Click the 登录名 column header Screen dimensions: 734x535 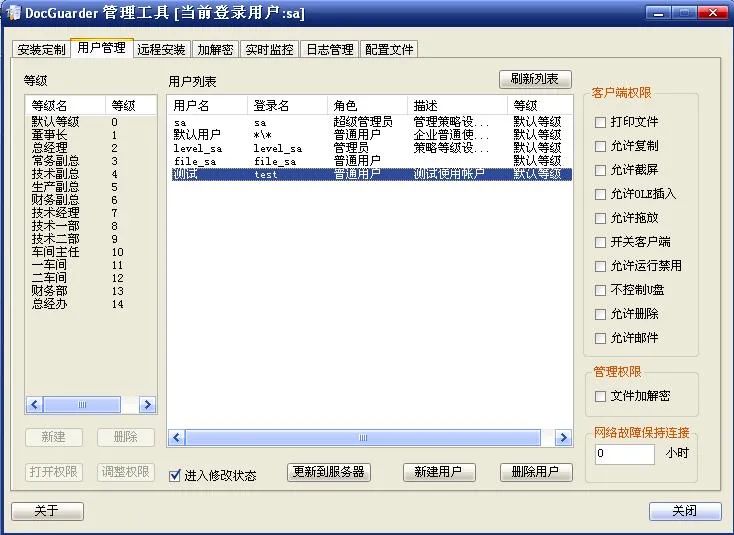pyautogui.click(x=287, y=106)
